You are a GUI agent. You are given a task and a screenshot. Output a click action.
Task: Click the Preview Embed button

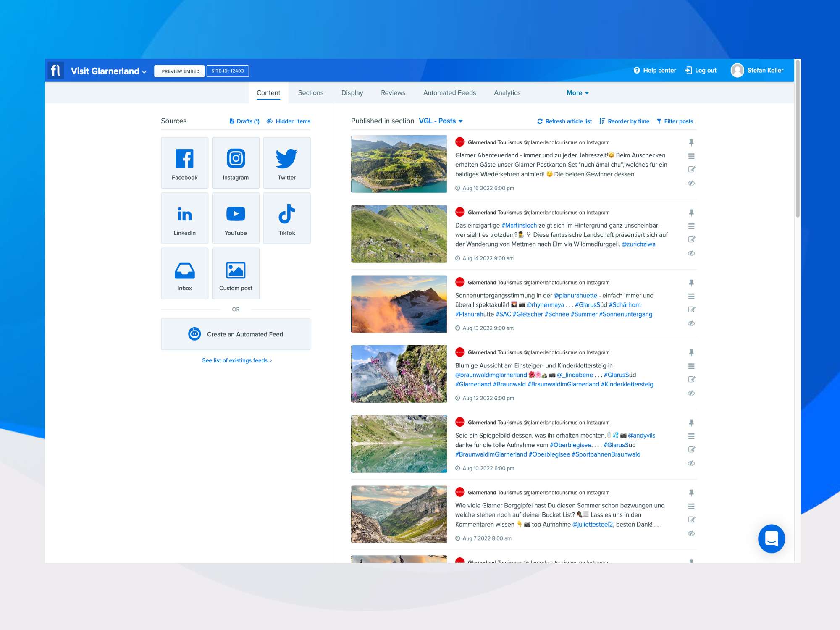180,71
